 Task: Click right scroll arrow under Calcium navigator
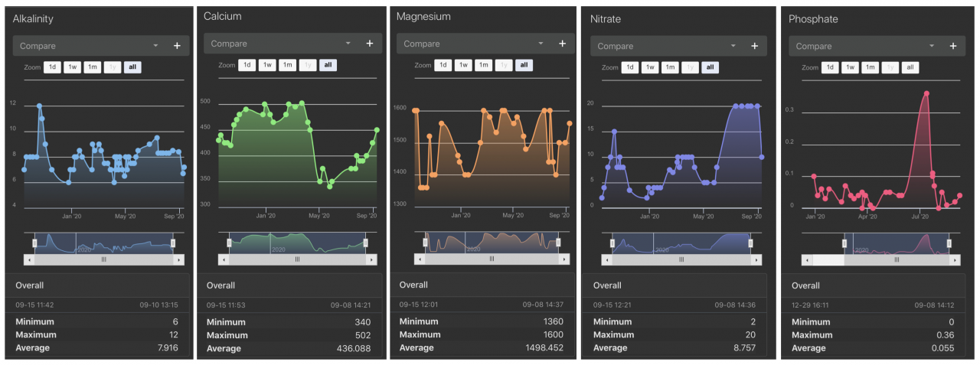click(372, 259)
